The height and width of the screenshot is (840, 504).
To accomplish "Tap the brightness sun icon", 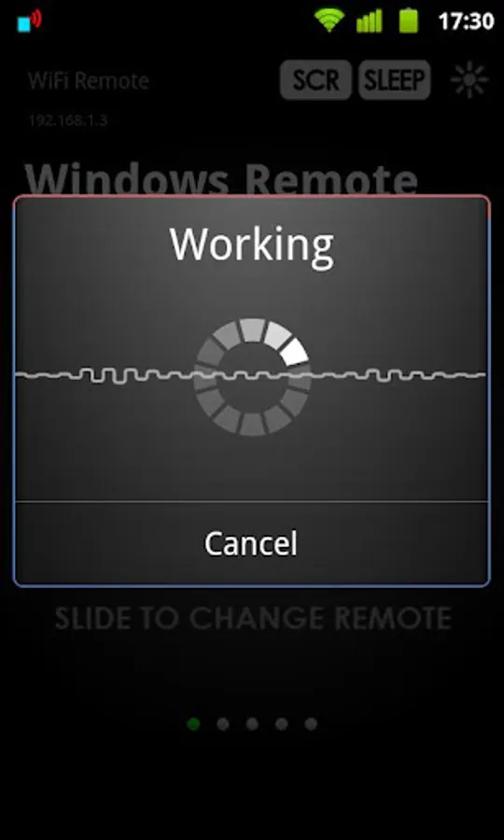I will click(x=469, y=80).
